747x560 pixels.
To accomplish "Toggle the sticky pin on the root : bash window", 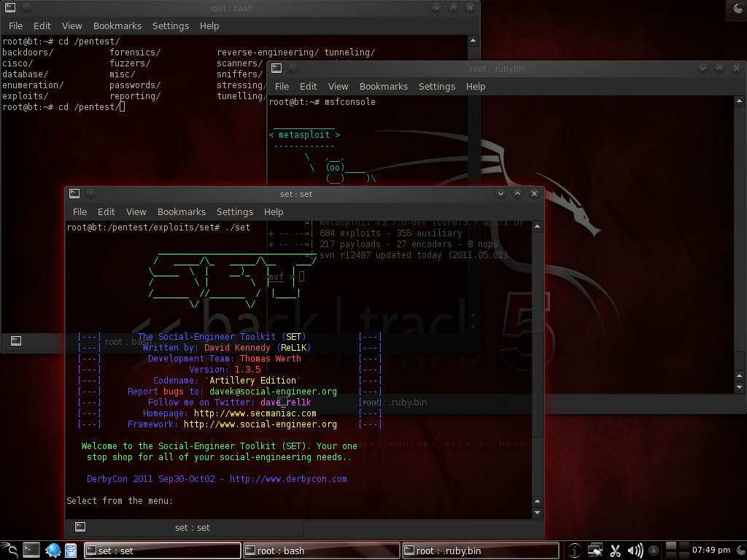I will tap(27, 7).
